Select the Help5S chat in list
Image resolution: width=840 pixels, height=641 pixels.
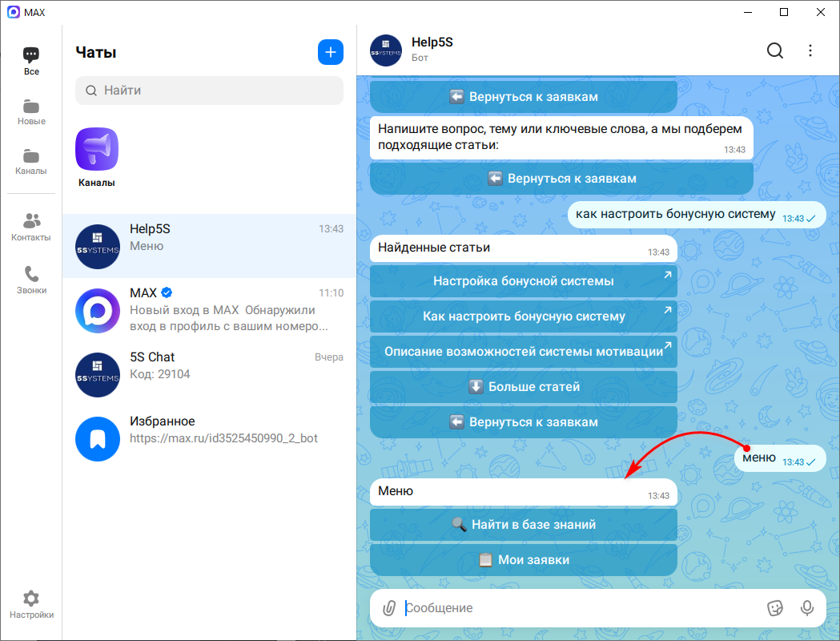pos(210,246)
